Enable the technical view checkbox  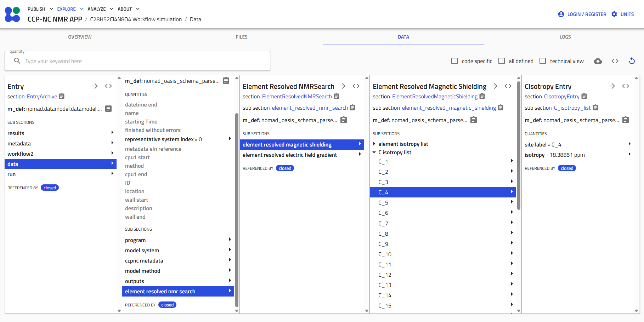[x=543, y=61]
